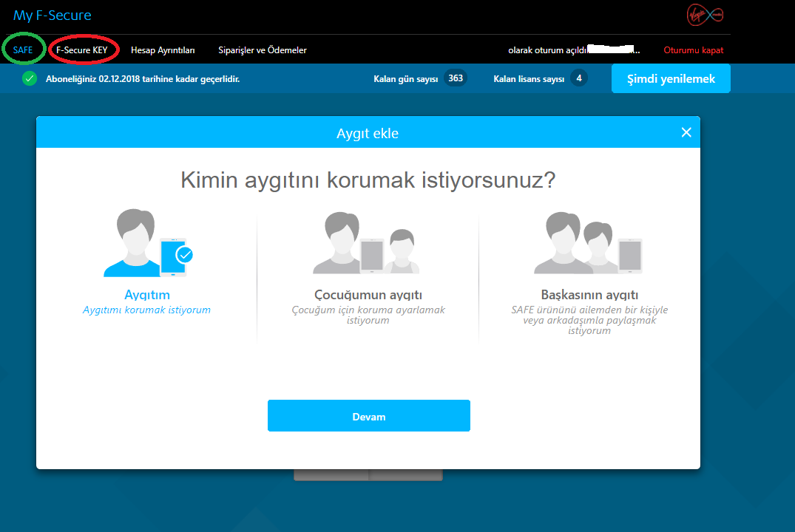Click the Devam button
This screenshot has height=532, width=795.
tap(368, 415)
